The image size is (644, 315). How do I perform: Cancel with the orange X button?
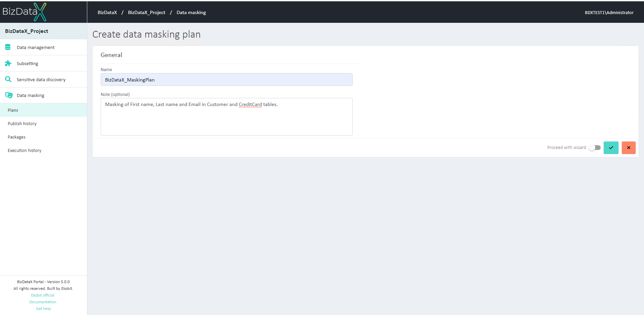click(629, 148)
